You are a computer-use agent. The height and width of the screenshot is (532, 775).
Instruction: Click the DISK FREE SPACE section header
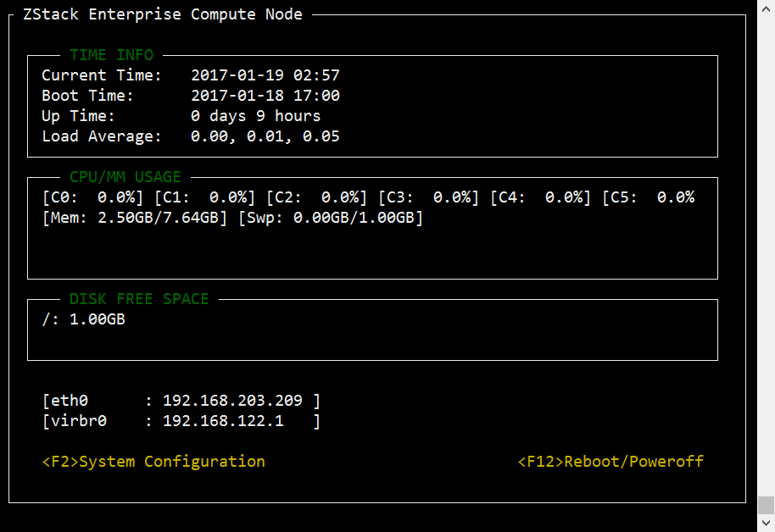click(139, 299)
